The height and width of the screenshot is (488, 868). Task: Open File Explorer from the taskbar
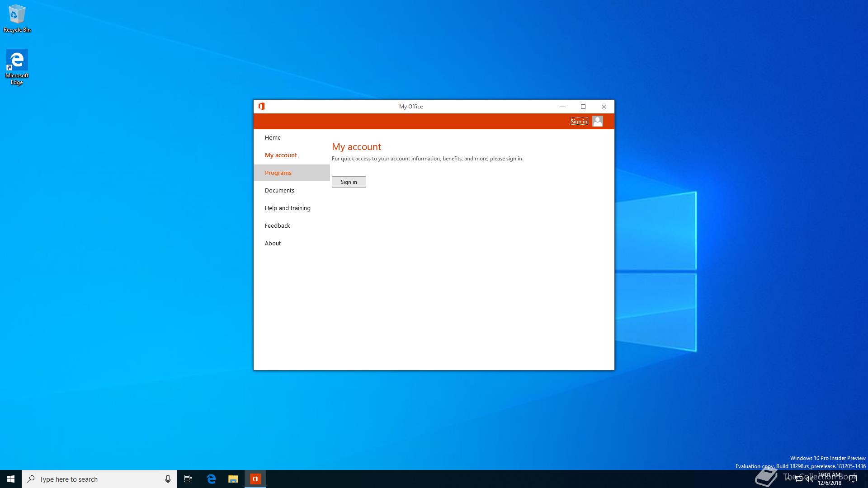click(233, 479)
